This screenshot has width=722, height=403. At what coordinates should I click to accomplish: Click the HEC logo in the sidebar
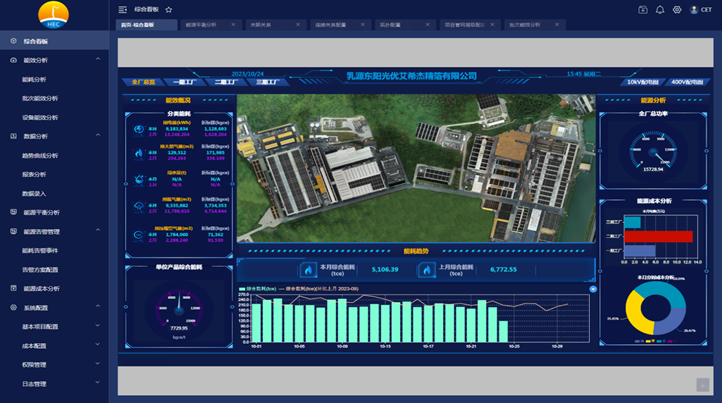[53, 15]
